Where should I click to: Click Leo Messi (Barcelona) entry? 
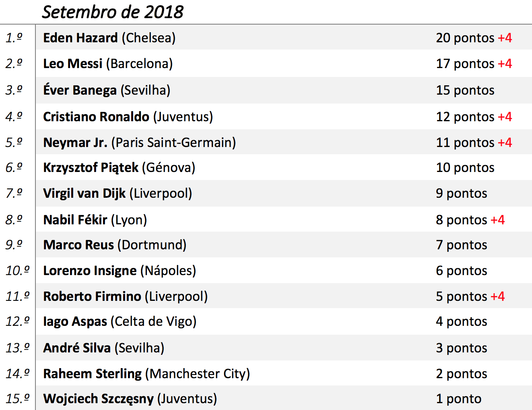pos(108,64)
